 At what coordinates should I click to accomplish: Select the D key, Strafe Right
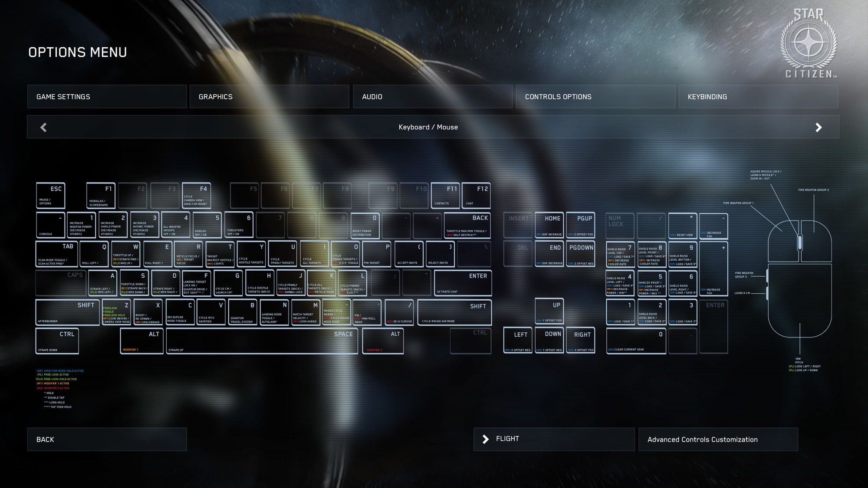165,283
